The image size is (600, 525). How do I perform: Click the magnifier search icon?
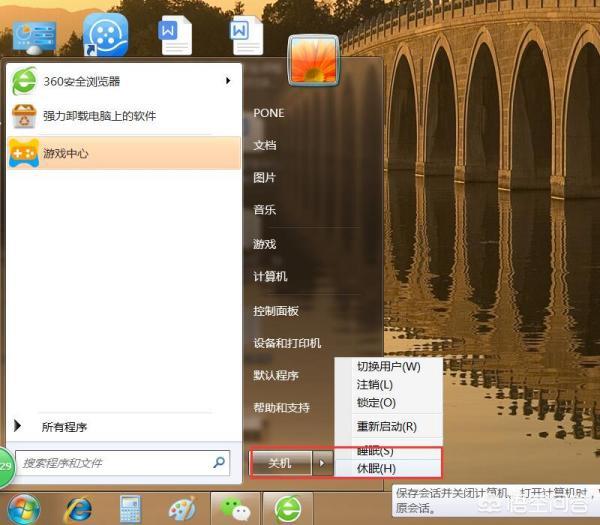[x=219, y=462]
